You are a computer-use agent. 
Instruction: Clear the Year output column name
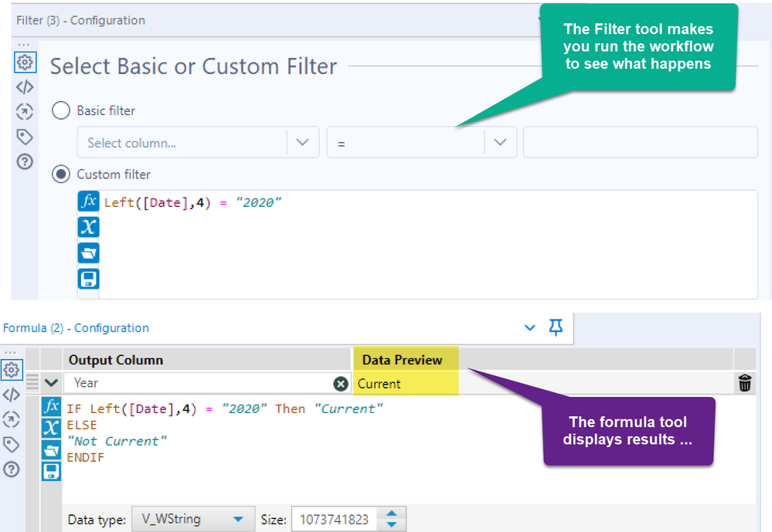pos(341,384)
